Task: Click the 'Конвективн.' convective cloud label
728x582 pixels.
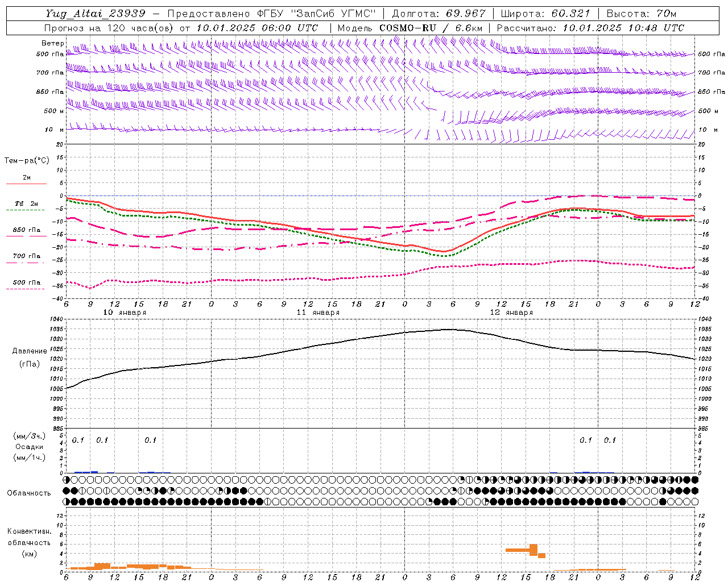Action: [x=29, y=531]
